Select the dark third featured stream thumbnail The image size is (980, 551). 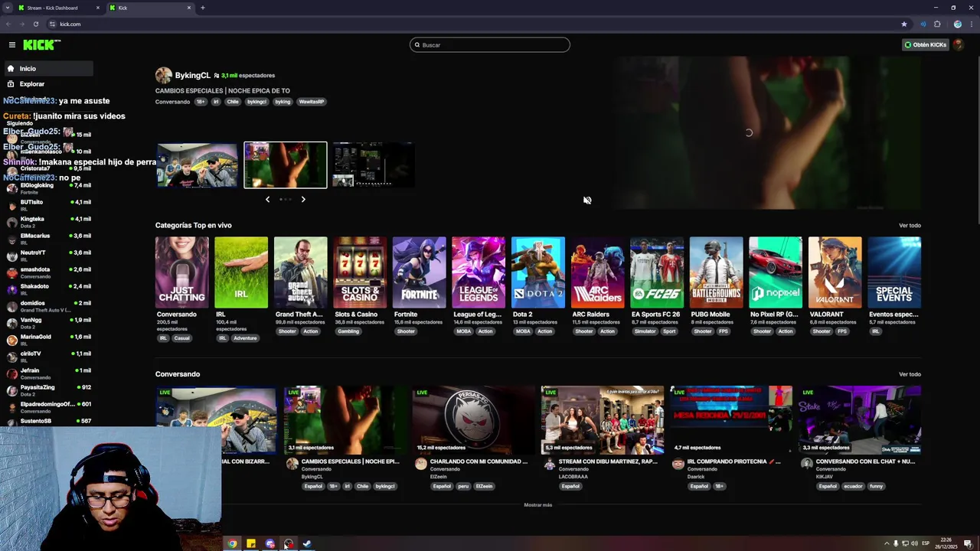click(373, 165)
